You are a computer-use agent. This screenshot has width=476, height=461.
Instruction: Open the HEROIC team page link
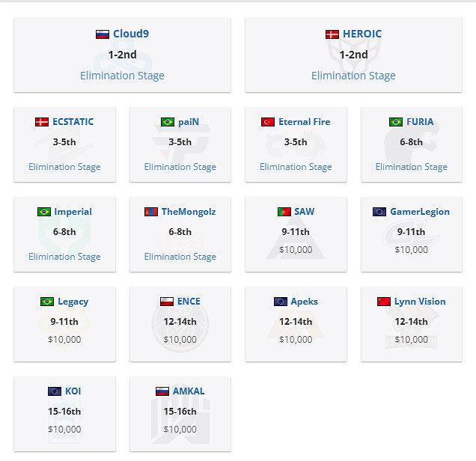pyautogui.click(x=362, y=34)
